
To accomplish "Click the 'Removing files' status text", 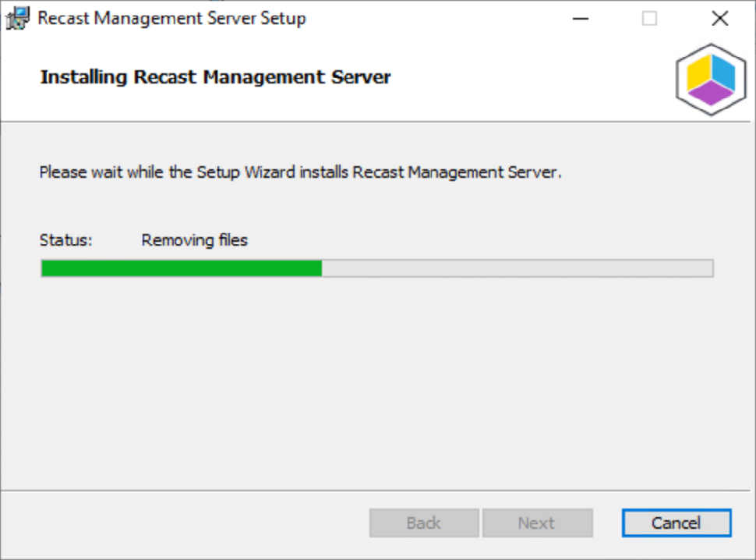I will click(194, 240).
